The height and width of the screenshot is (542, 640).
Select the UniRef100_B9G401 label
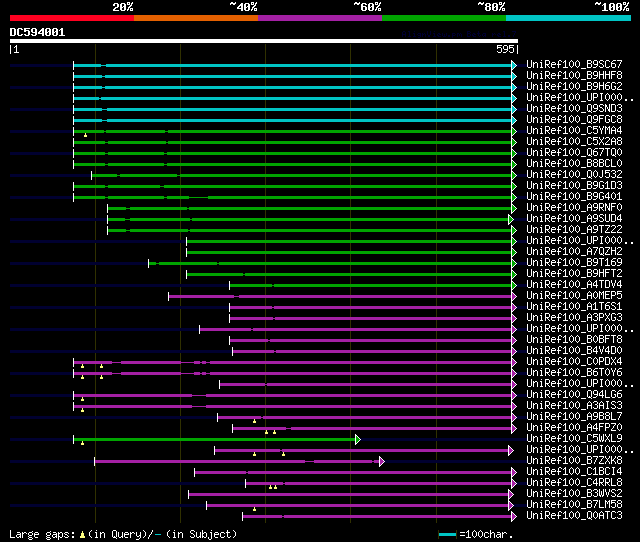coord(574,197)
